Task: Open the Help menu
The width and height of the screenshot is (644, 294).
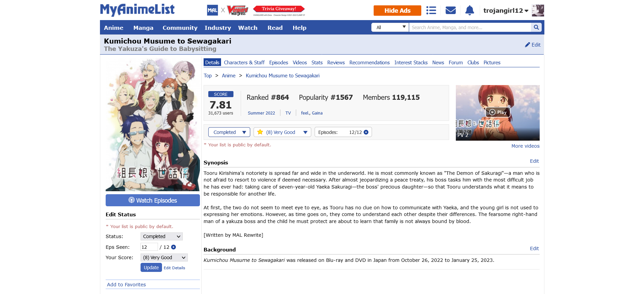Action: [300, 28]
